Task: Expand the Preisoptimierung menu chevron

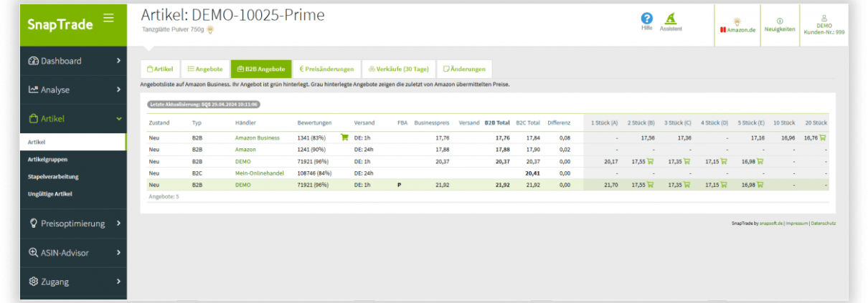Action: (118, 223)
